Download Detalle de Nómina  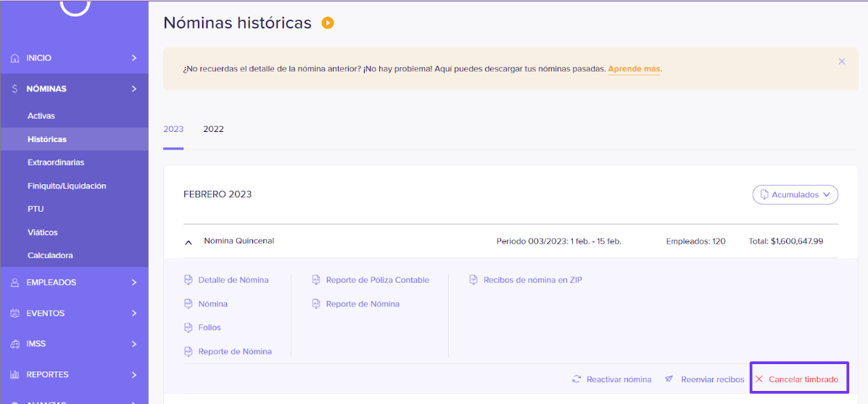point(233,280)
